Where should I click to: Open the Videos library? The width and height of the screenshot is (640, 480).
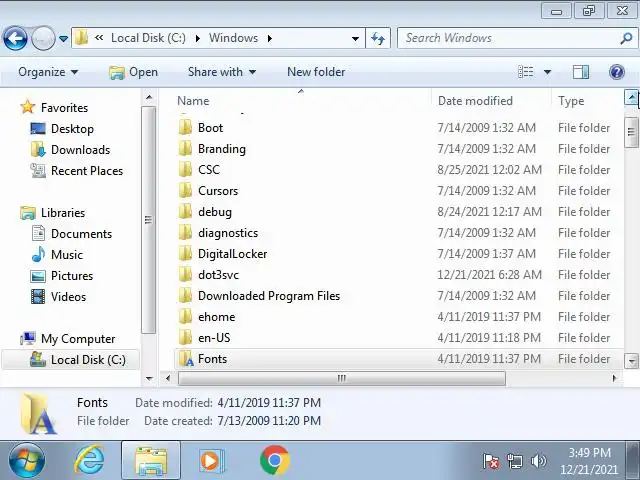click(68, 297)
